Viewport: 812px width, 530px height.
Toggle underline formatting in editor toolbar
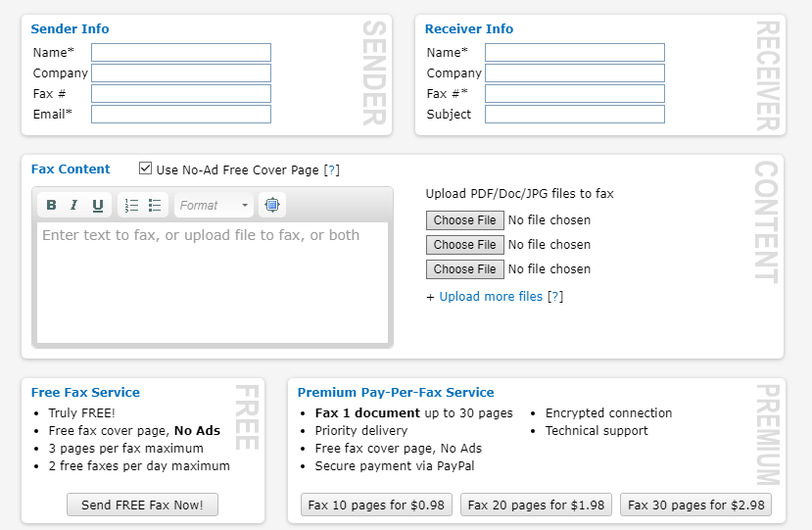[98, 206]
